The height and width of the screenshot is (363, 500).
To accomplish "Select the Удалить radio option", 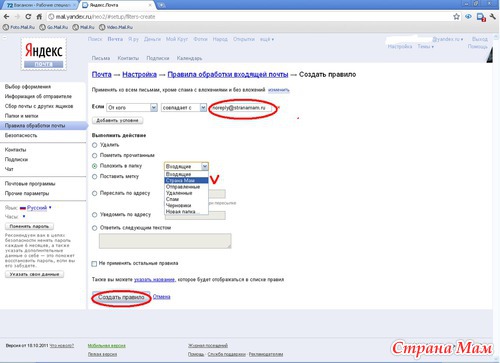I will click(95, 145).
